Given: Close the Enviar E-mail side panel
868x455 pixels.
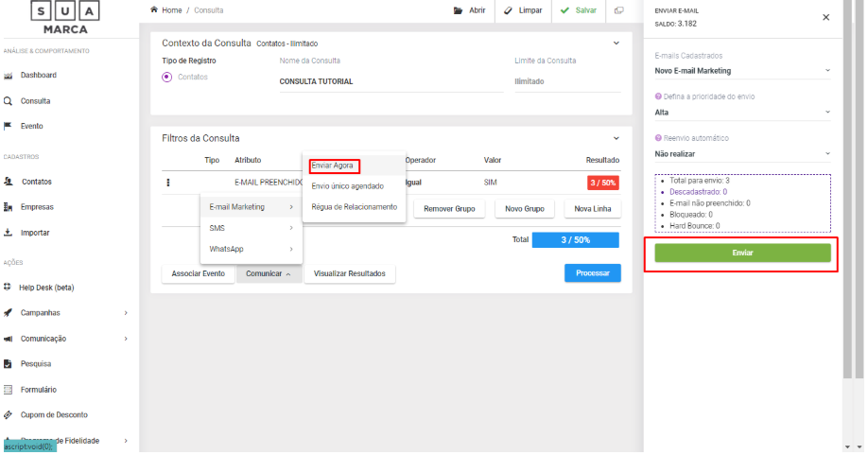Looking at the screenshot, I should tap(825, 17).
